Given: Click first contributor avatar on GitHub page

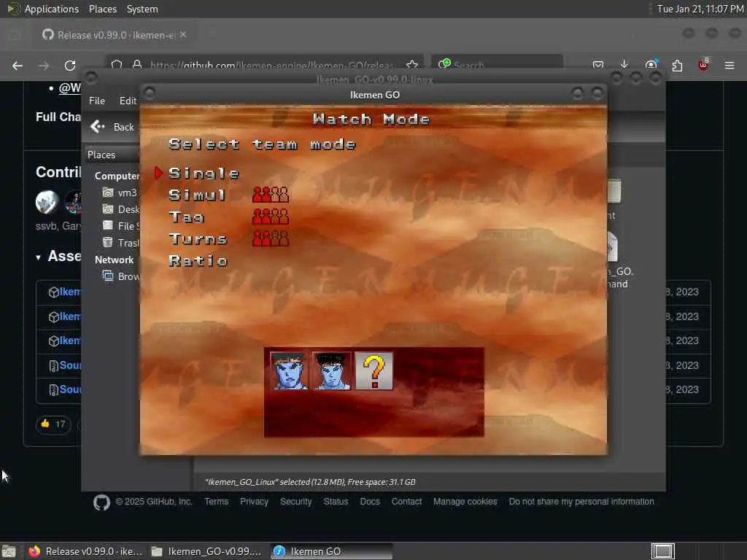Looking at the screenshot, I should (47, 202).
